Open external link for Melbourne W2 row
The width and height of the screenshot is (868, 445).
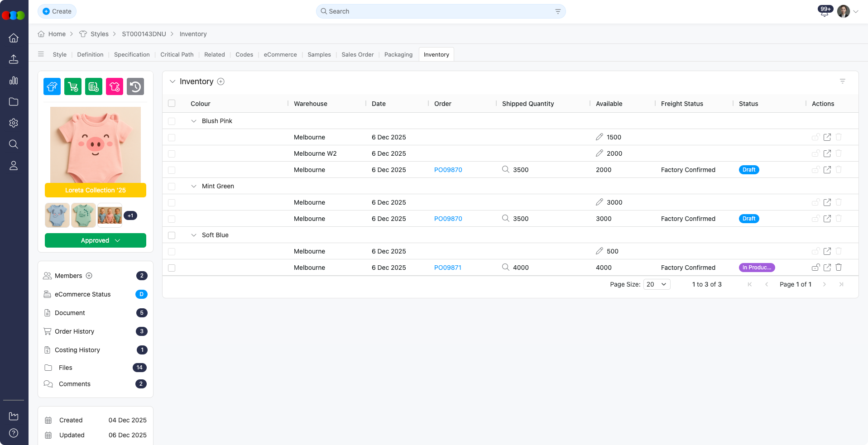pyautogui.click(x=827, y=153)
